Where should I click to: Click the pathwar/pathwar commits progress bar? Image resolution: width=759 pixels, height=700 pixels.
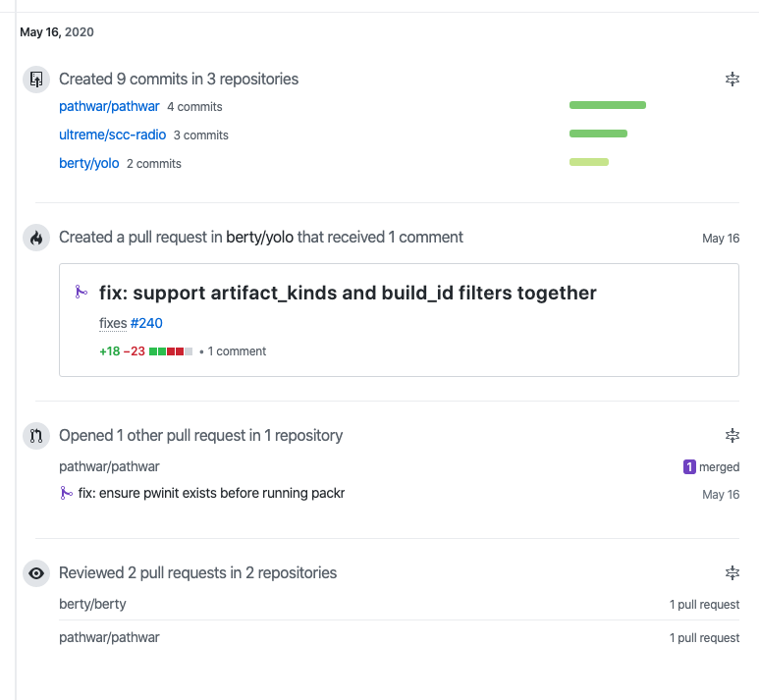(x=608, y=105)
